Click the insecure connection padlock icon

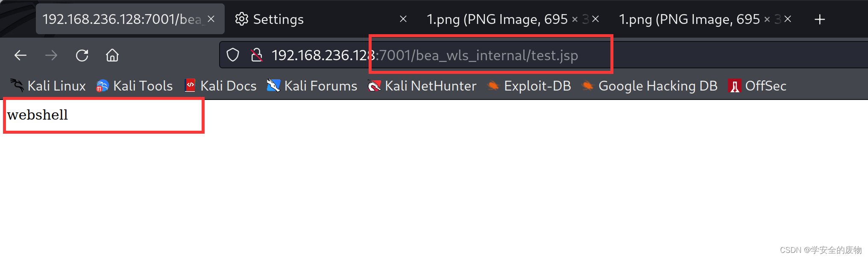pyautogui.click(x=257, y=55)
